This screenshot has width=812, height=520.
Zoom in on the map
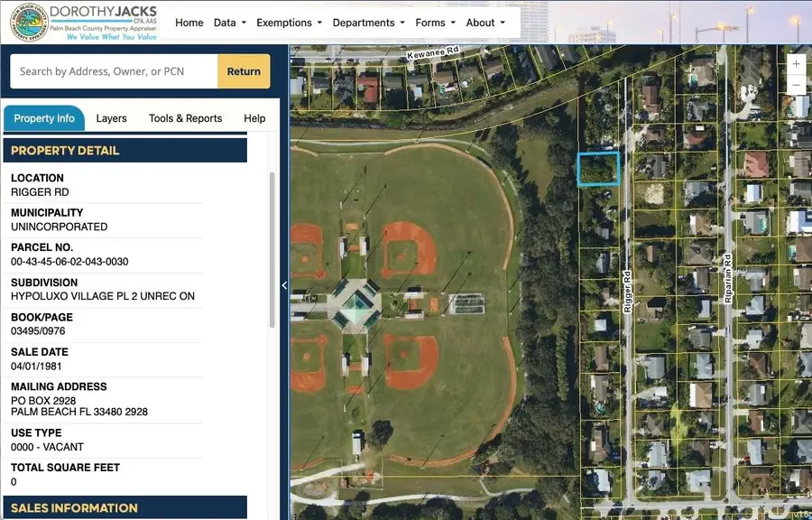796,65
